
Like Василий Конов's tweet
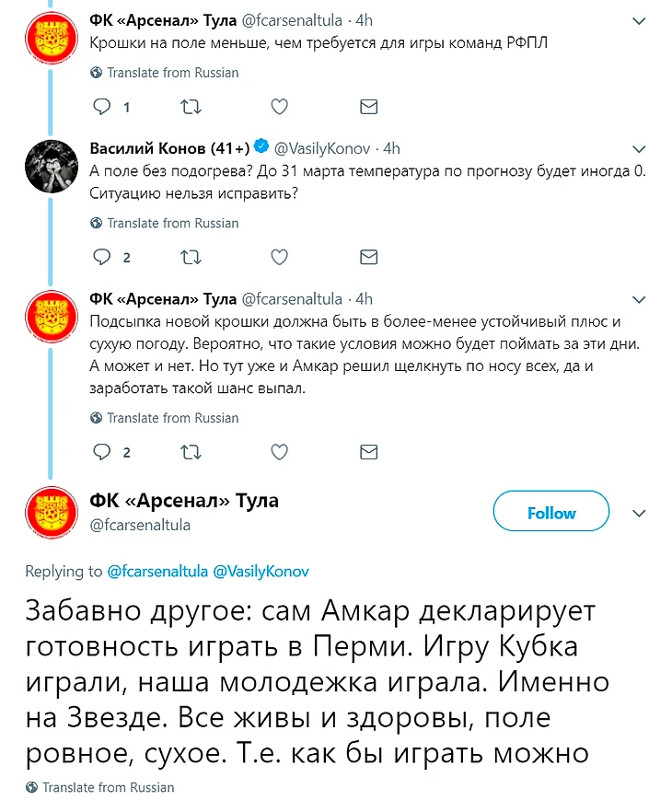281,257
